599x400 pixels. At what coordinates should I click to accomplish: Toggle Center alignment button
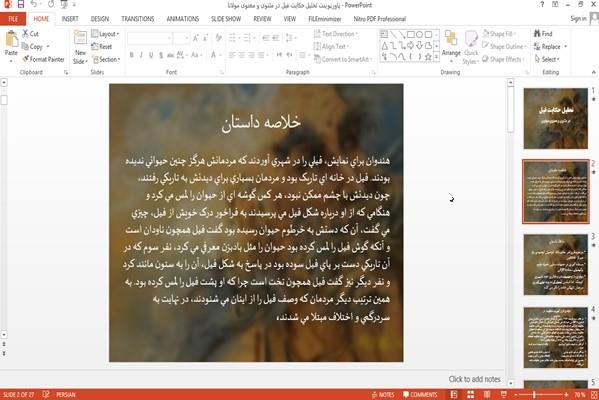pyautogui.click(x=242, y=55)
